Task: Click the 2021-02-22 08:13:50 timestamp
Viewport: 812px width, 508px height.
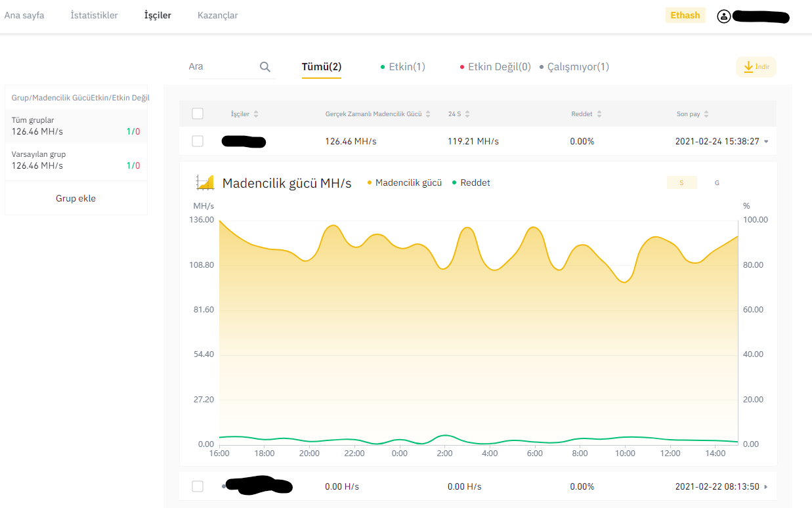Action: click(x=717, y=486)
